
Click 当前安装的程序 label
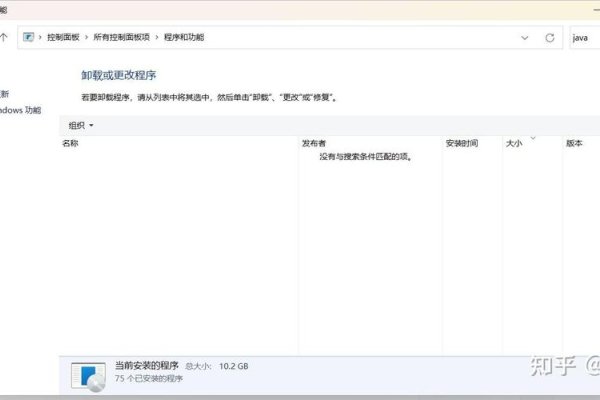(147, 366)
